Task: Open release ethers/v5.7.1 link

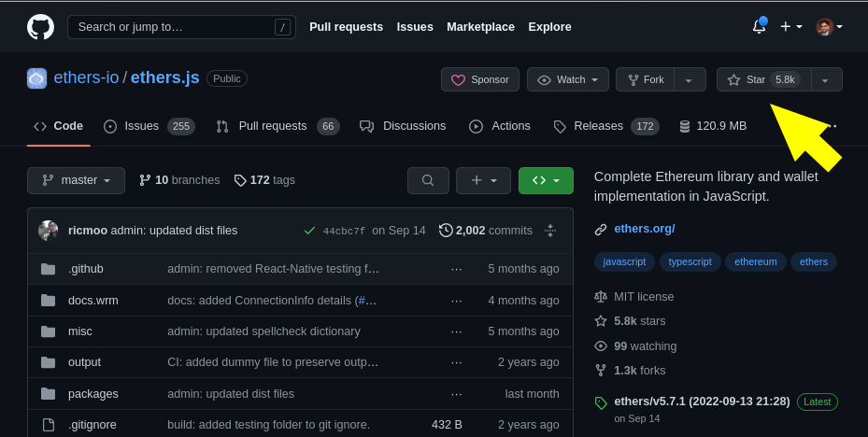Action: pyautogui.click(x=702, y=402)
